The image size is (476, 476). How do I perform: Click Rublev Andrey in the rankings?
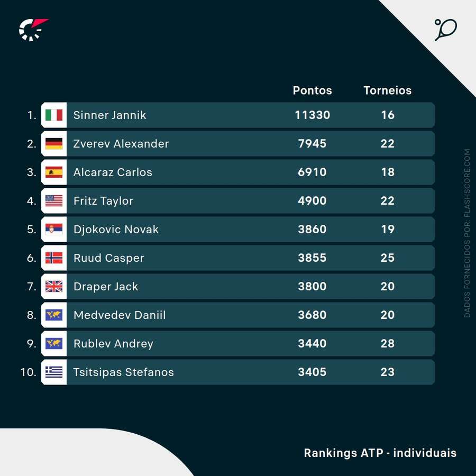tap(113, 344)
